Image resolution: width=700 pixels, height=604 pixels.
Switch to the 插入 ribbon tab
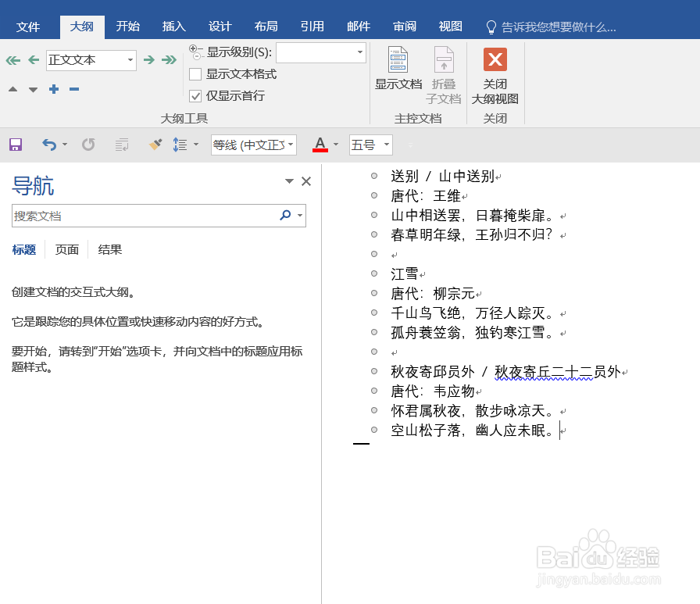pos(173,26)
